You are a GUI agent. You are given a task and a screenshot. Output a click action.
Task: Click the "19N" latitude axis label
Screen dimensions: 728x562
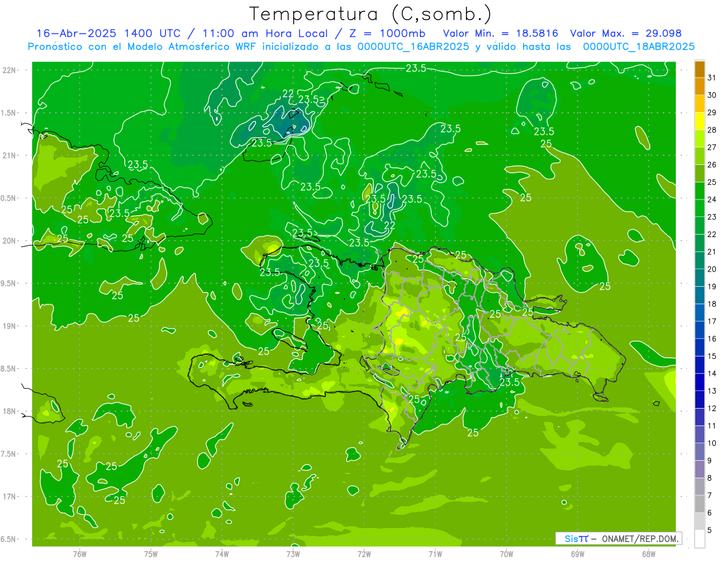10,326
